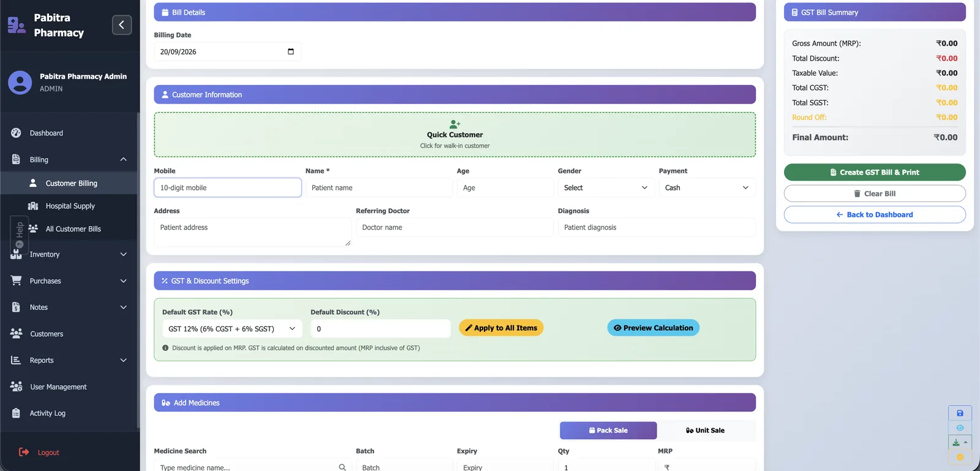The height and width of the screenshot is (471, 980).
Task: Click the User Management people icon
Action: (17, 386)
